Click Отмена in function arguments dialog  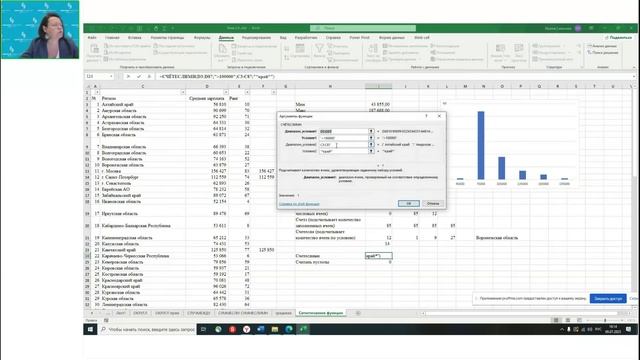coord(433,203)
